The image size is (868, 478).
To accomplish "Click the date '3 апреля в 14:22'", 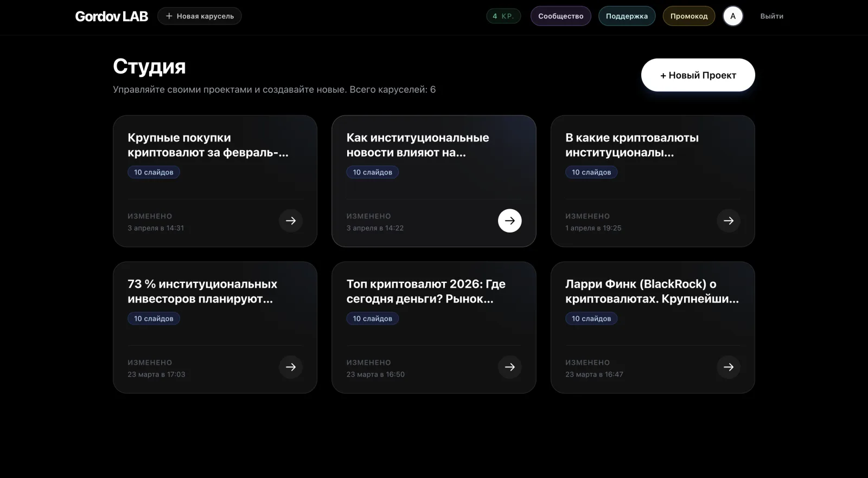I will 375,228.
